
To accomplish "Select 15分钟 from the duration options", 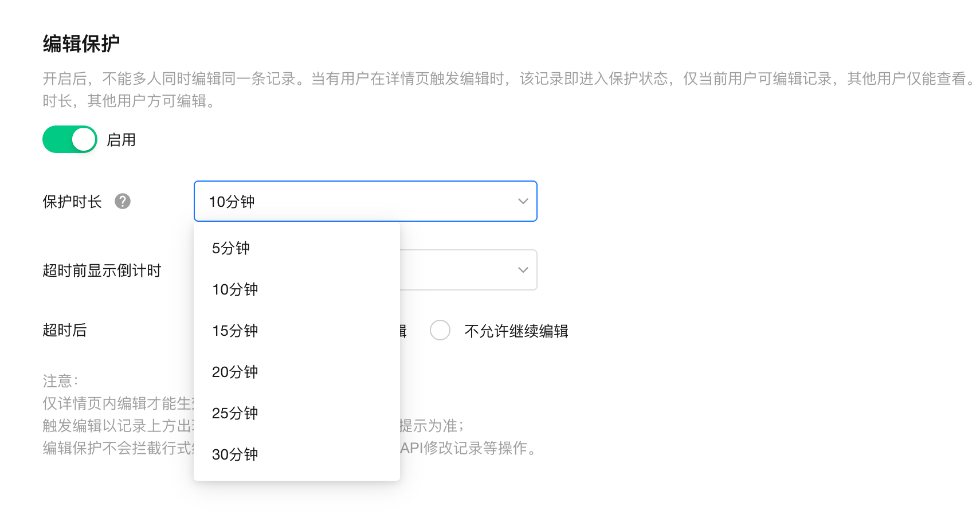I will 235,331.
